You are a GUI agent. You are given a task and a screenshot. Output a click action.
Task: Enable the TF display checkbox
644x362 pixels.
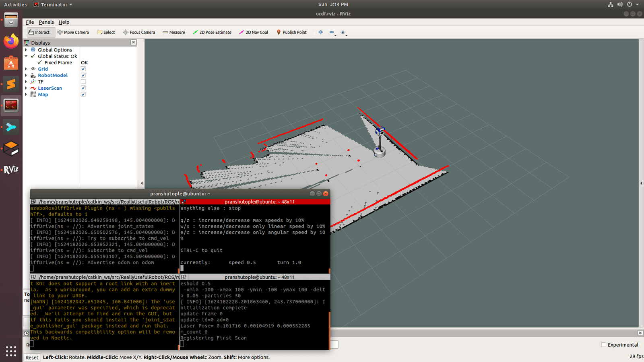tap(83, 82)
